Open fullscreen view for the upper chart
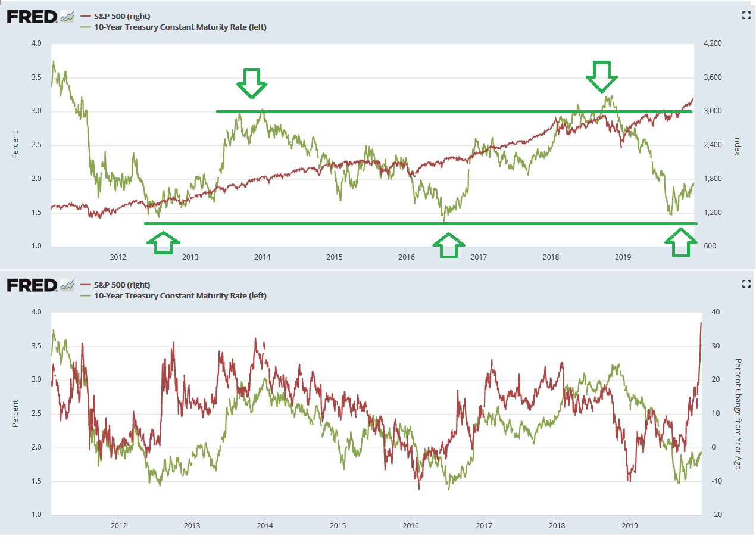 coord(746,16)
